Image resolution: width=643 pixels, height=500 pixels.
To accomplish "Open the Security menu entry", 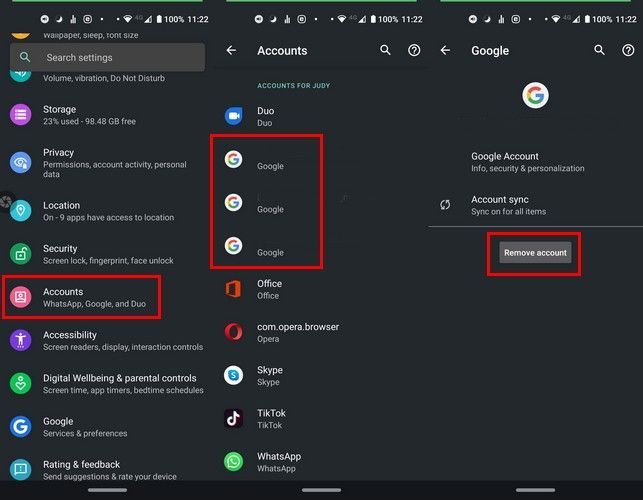I will [105, 254].
